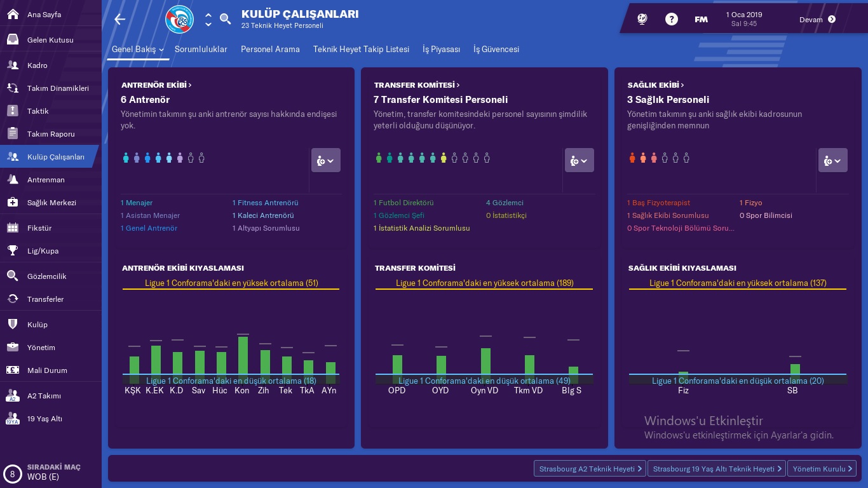Switch to the İş Piyasası tab

441,49
